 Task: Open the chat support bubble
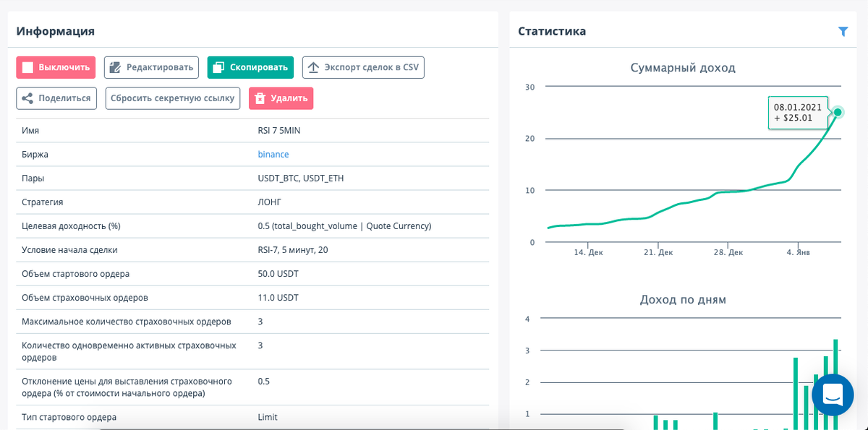coord(833,395)
